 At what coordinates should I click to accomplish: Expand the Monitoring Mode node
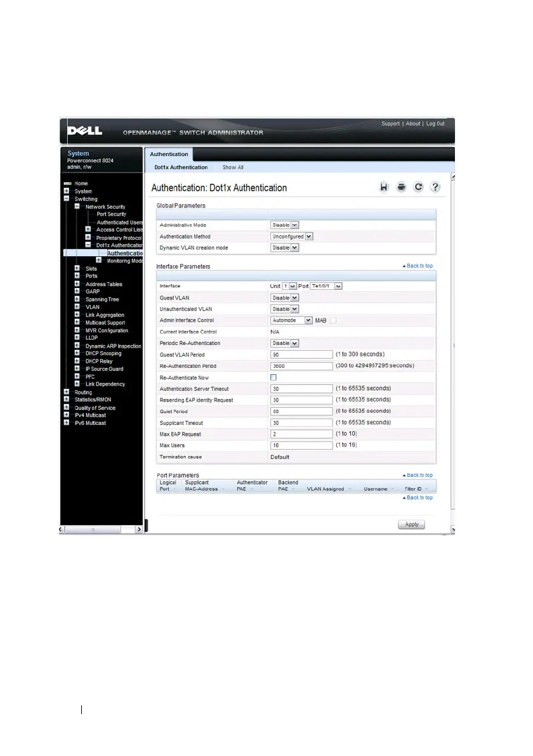98,261
